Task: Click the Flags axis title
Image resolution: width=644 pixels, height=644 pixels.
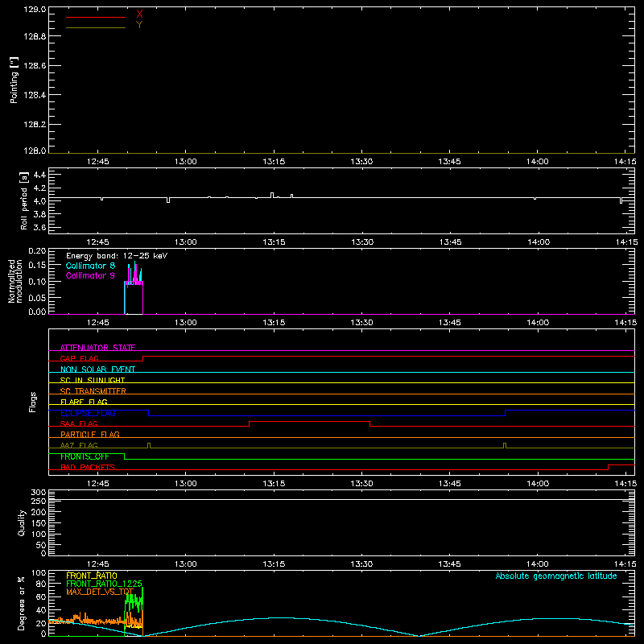Action: [x=33, y=402]
